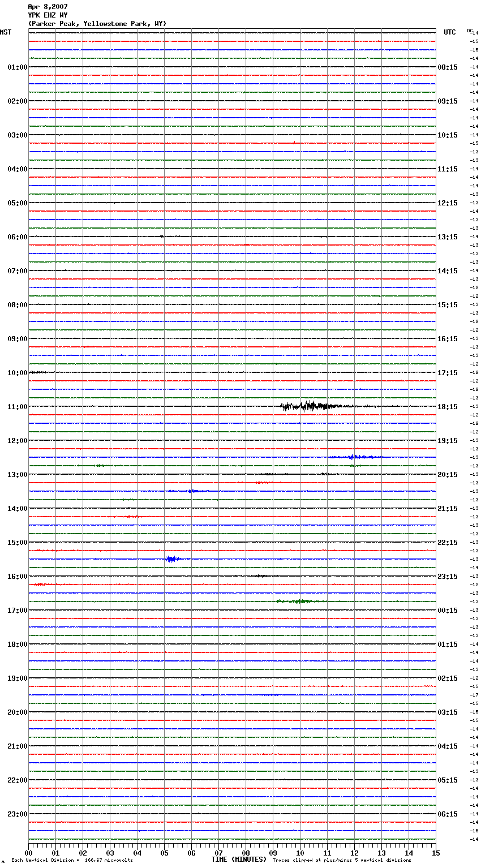
Task: Click the 16:15 UTC time label
Action: pos(448,339)
